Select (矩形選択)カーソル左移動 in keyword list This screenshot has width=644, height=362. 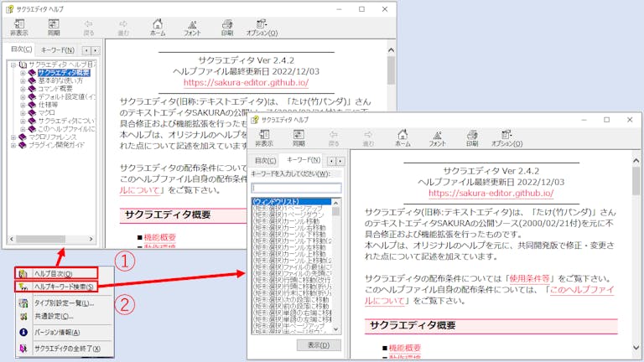(x=289, y=247)
